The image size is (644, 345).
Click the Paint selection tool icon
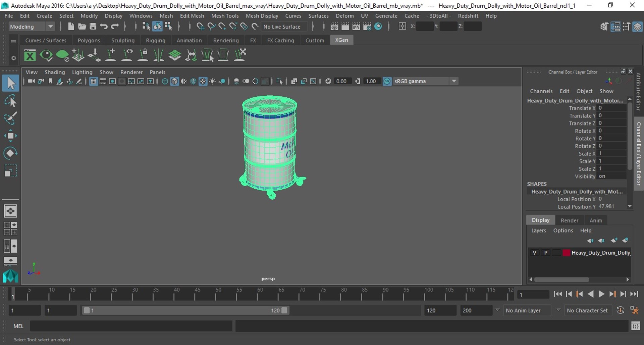pyautogui.click(x=10, y=118)
